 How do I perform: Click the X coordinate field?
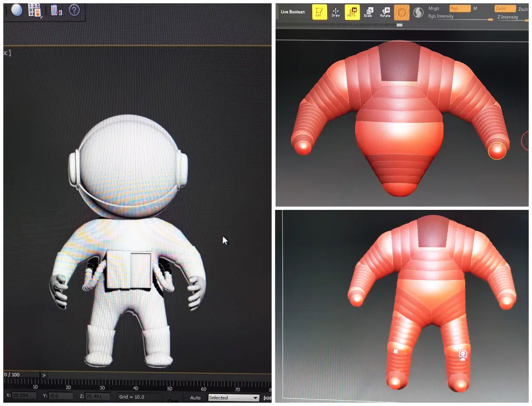pos(24,396)
